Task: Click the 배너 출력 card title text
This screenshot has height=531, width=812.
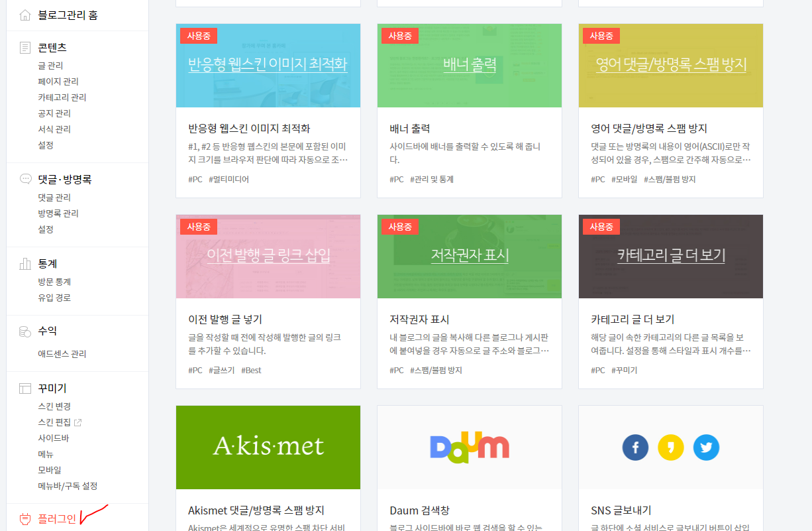Action: pyautogui.click(x=409, y=129)
